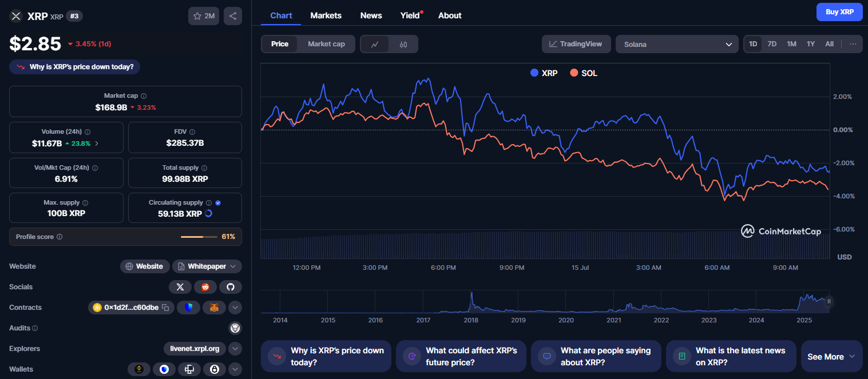Switch chart to Market cap view
This screenshot has width=868, height=379.
point(326,44)
